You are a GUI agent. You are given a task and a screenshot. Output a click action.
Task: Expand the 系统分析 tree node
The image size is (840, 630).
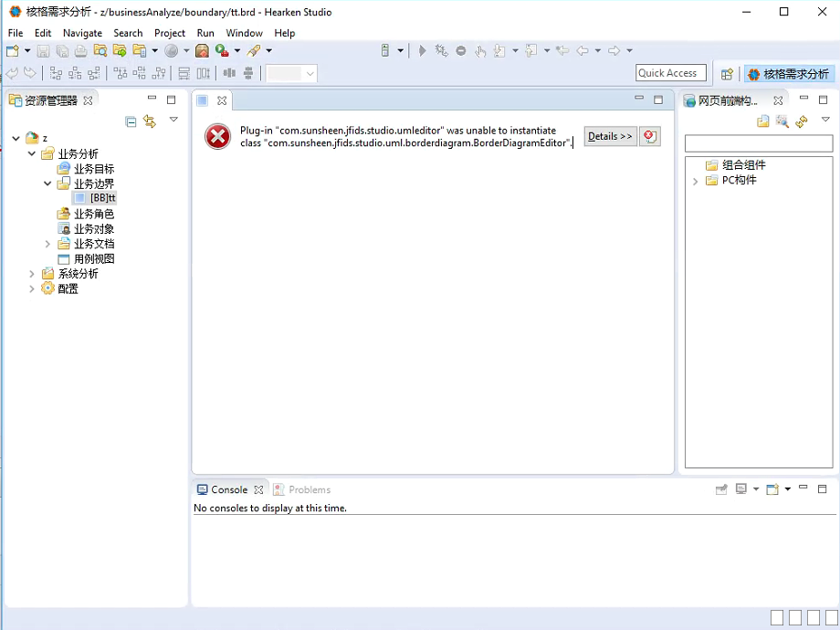pos(32,274)
